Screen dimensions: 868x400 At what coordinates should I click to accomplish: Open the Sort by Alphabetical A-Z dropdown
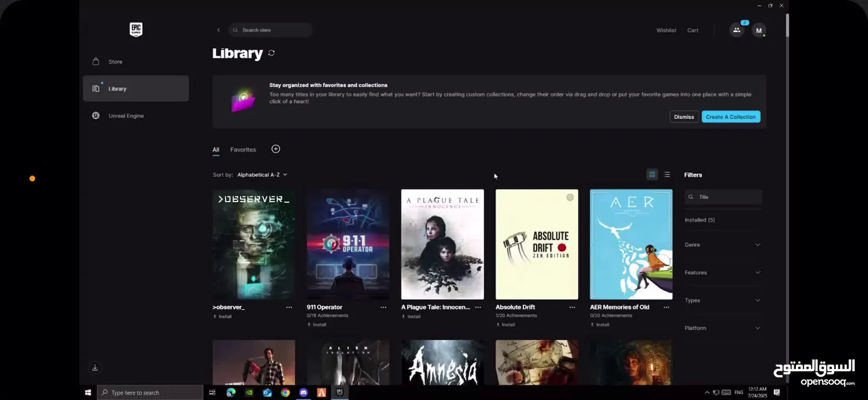click(x=262, y=174)
